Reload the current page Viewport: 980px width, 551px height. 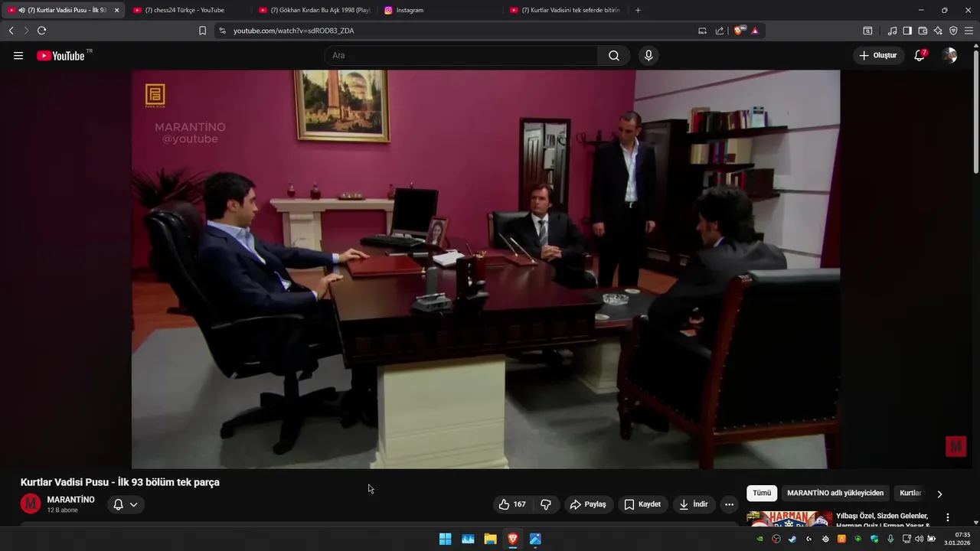[41, 31]
